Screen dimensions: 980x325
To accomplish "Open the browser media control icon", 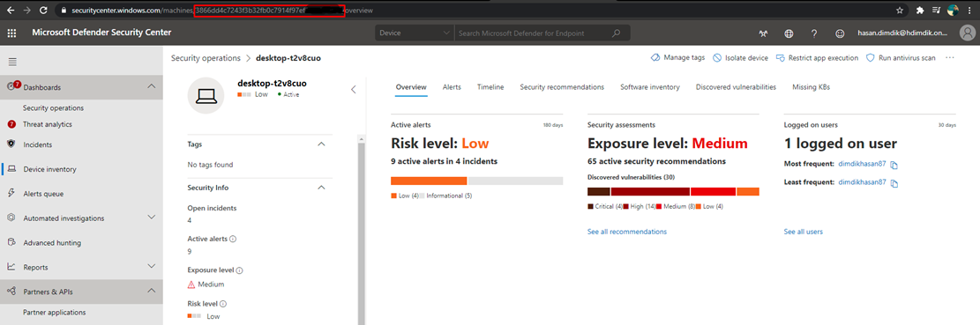I will [x=936, y=10].
